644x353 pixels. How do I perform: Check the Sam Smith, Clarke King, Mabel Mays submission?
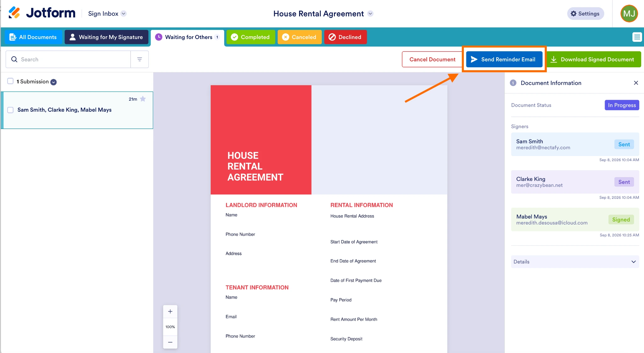tap(10, 110)
